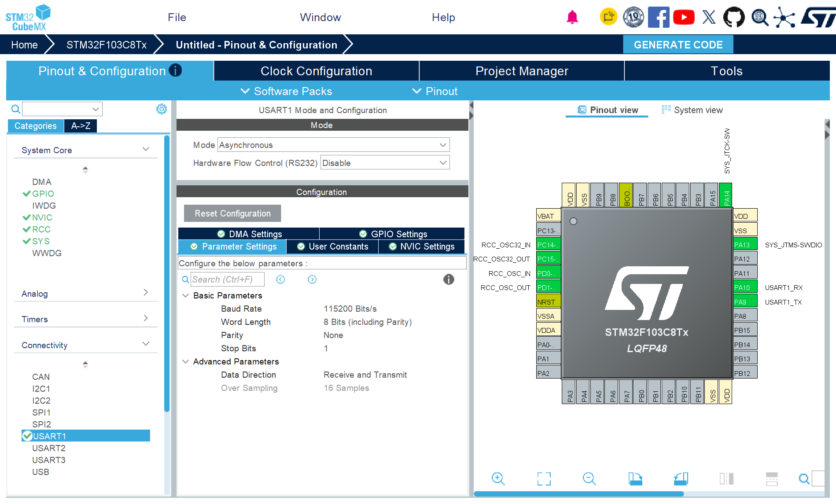The image size is (836, 504).
Task: Collapse the Basic Parameters group
Action: coord(186,295)
